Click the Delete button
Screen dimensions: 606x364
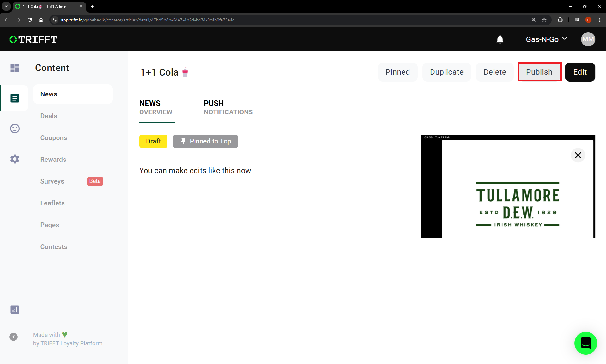tap(494, 72)
